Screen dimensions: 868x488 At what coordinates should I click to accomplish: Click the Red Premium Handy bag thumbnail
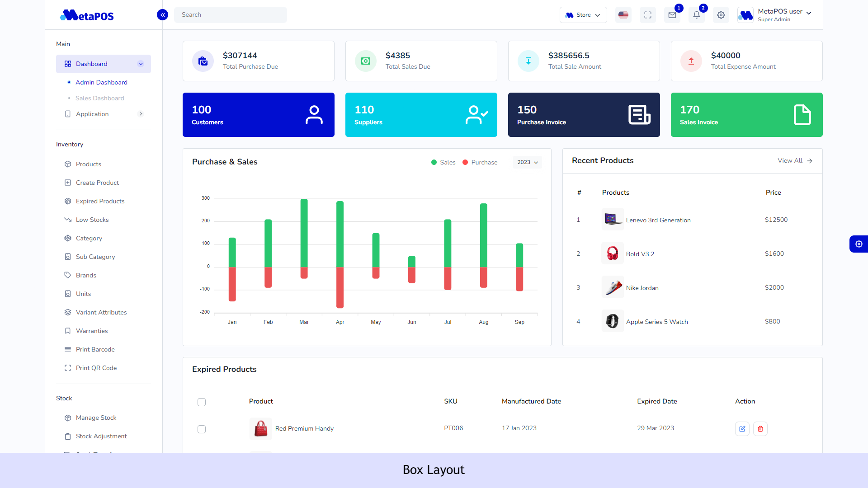[x=261, y=428]
